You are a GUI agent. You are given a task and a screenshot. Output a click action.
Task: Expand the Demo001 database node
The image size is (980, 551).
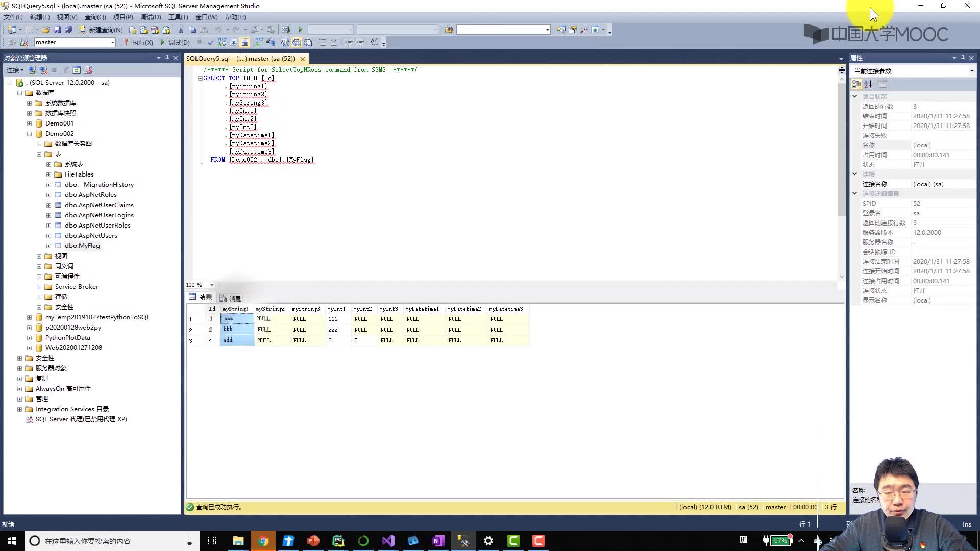29,123
